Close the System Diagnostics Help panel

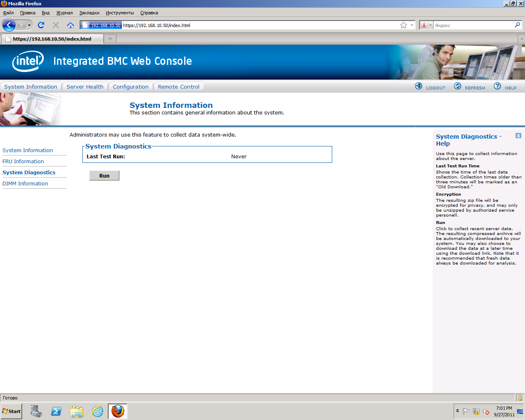click(518, 136)
